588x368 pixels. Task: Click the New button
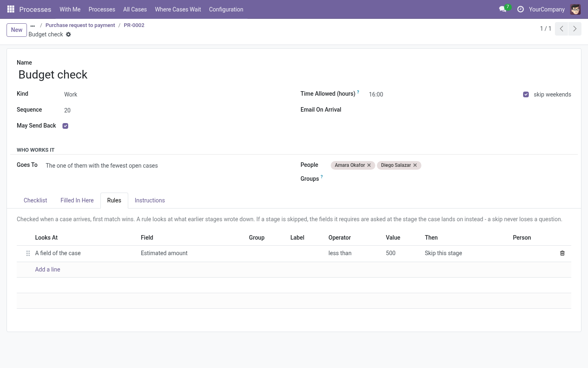click(x=17, y=30)
